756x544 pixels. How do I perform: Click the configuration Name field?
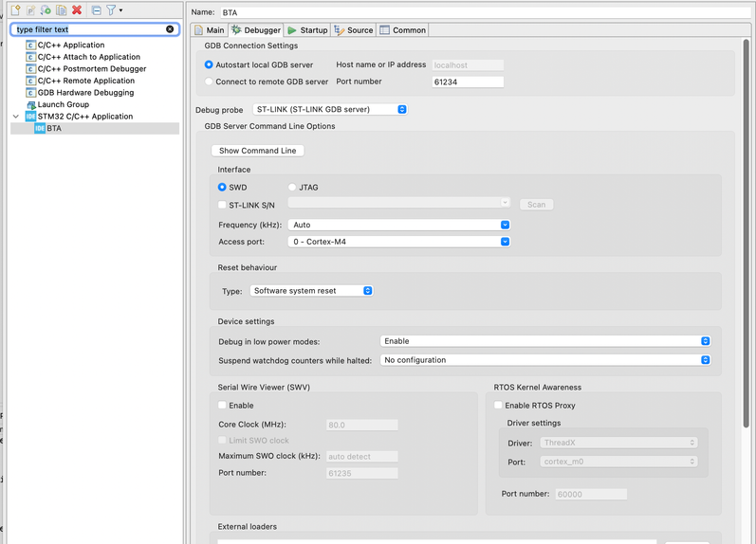(x=487, y=12)
